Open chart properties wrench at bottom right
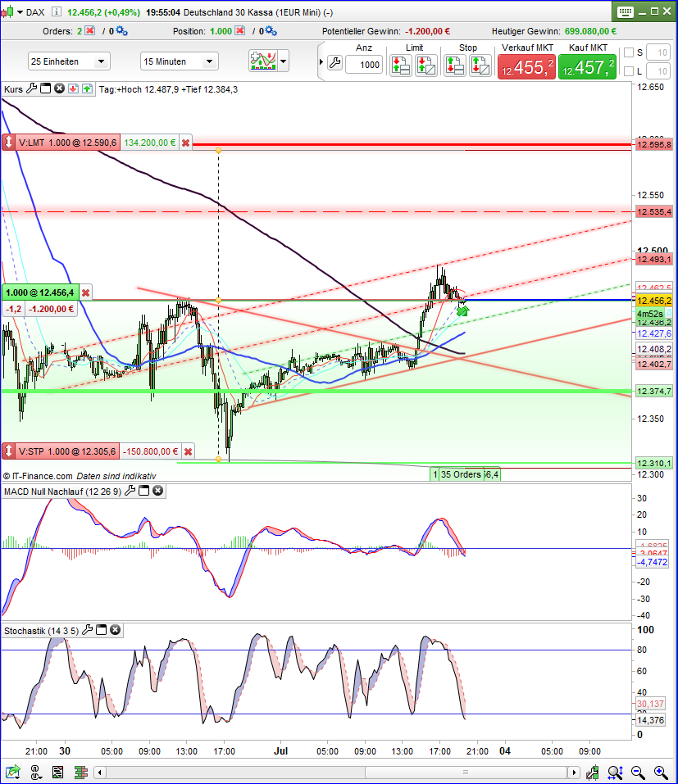This screenshot has width=678, height=784. point(593,772)
